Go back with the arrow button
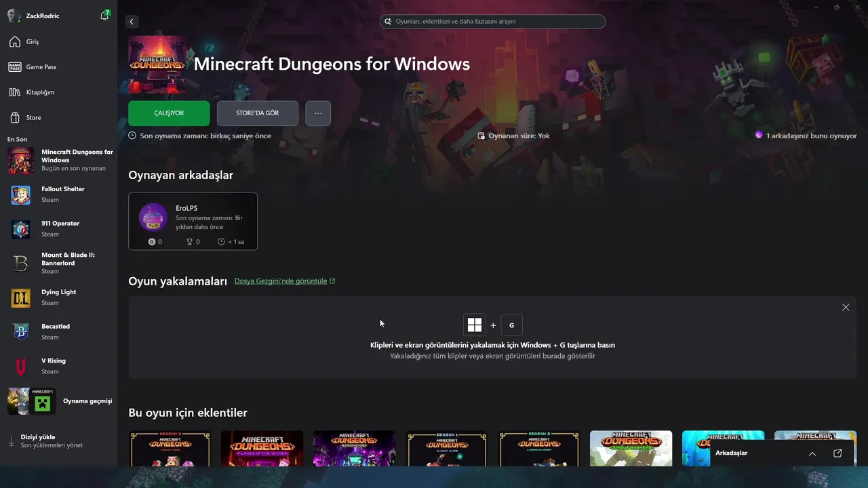The image size is (868, 488). coord(132,22)
